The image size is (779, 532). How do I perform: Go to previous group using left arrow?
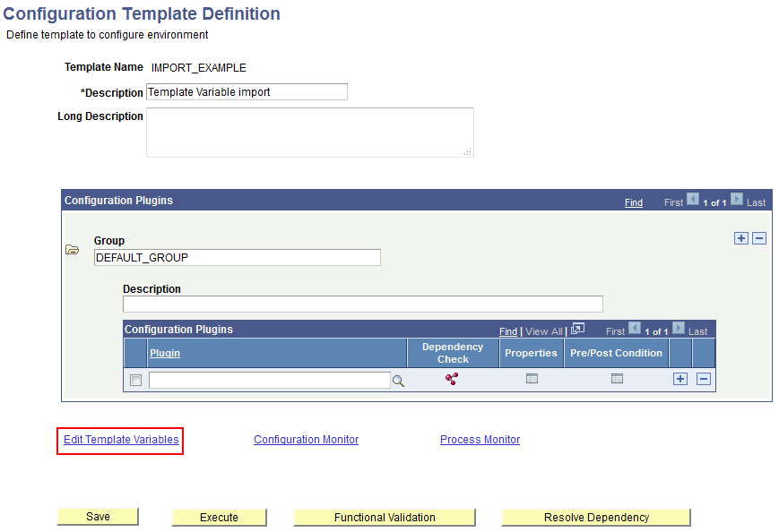[x=692, y=200]
